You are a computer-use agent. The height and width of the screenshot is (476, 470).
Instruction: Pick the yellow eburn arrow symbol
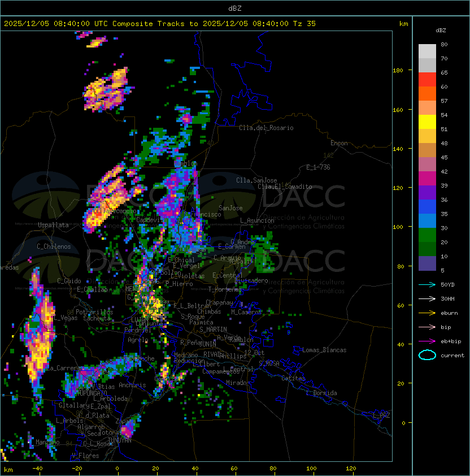tap(427, 313)
